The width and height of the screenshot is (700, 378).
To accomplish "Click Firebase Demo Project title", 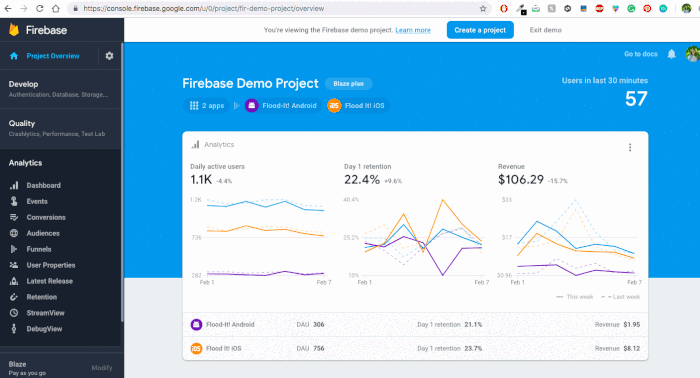I will click(250, 83).
